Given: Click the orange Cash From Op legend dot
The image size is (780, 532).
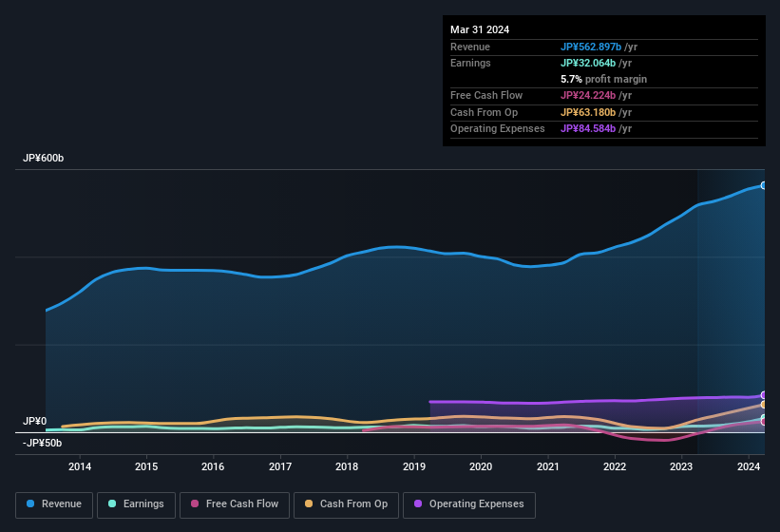Looking at the screenshot, I should pos(310,503).
